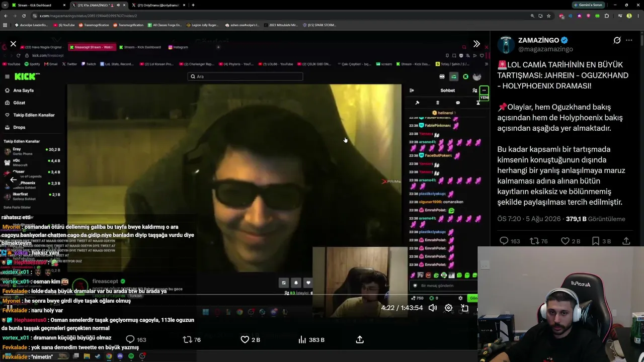Open the ducvolpe LeaderBo... bookmark
Screen dimensions: 644x362
click(31, 25)
